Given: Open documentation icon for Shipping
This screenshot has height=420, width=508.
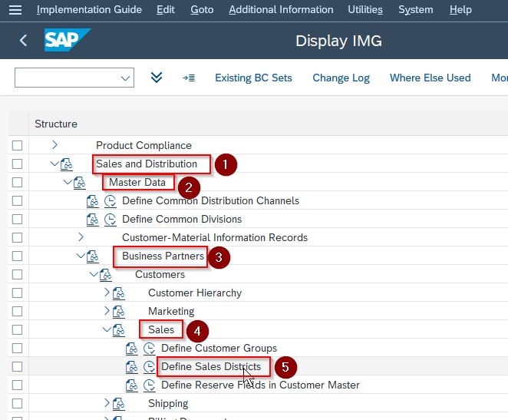Looking at the screenshot, I should pos(119,404).
